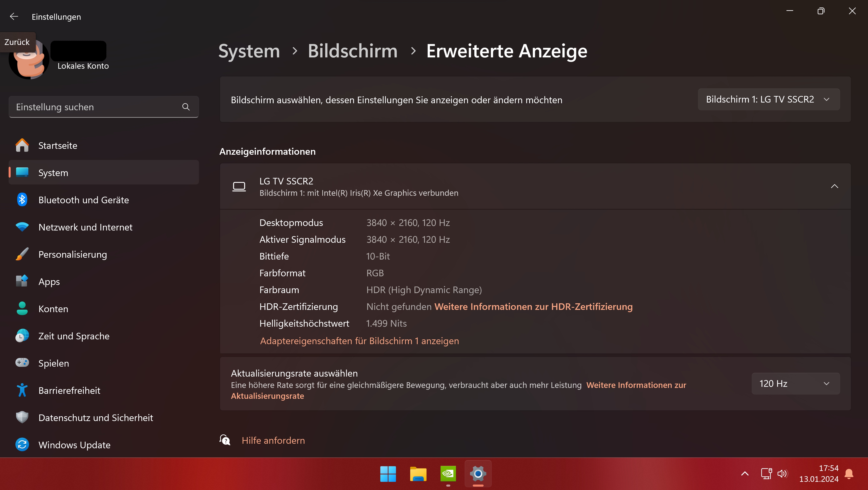Navigate to Bildschirm via breadcrumb
Image resolution: width=868 pixels, height=490 pixels.
(x=352, y=51)
